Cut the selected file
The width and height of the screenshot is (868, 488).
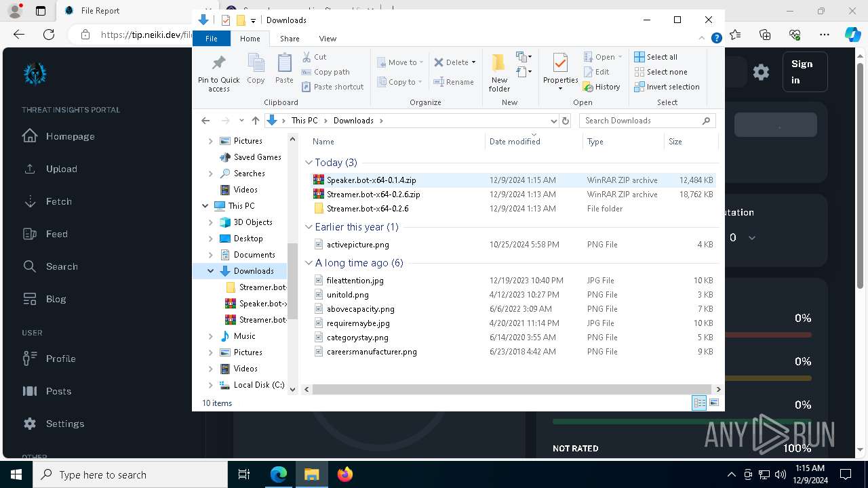[x=314, y=57]
